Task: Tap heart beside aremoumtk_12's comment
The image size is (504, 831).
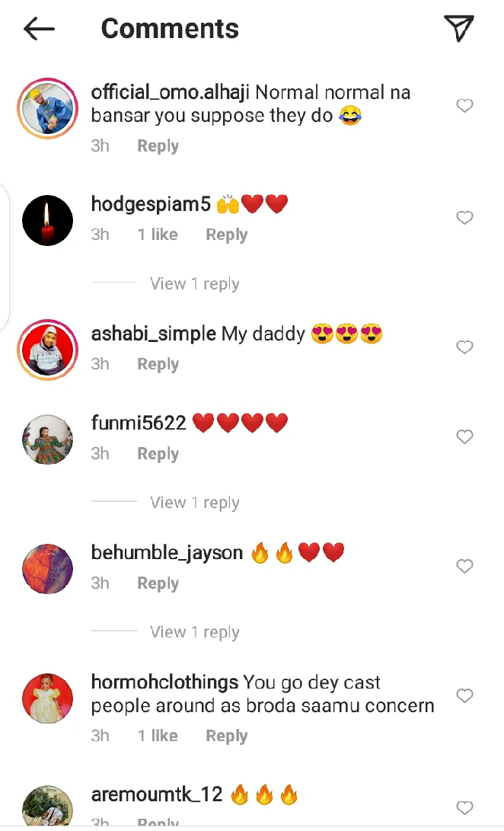Action: (464, 807)
